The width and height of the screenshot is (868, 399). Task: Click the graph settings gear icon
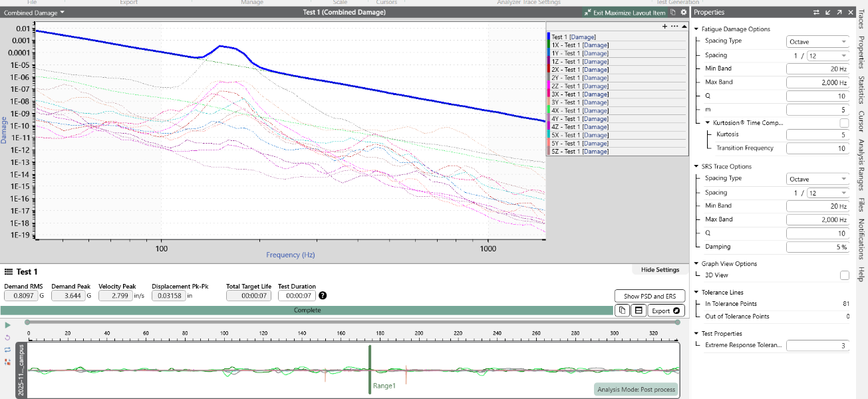point(683,13)
